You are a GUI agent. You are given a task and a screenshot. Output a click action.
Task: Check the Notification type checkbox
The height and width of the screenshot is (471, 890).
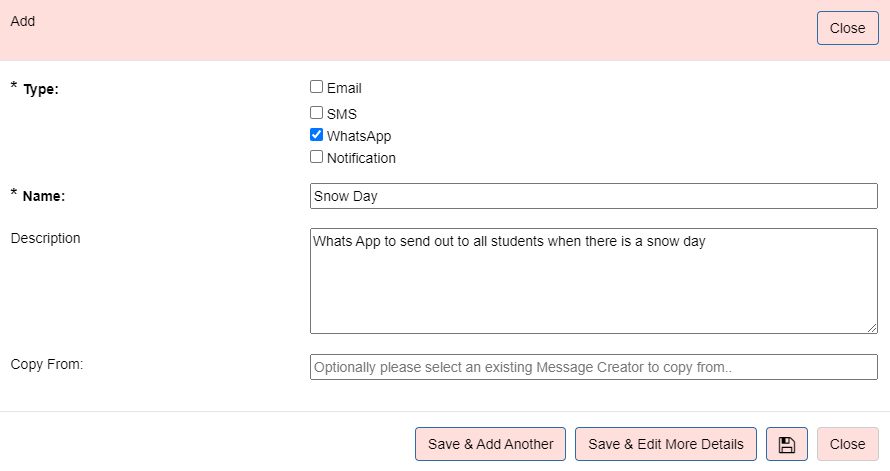coord(316,157)
